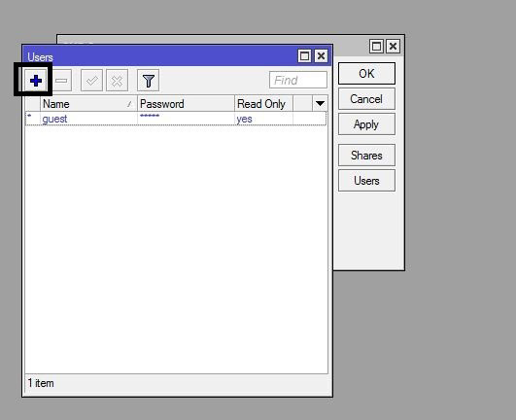Open the filter funnel icon
The height and width of the screenshot is (420, 516).
pyautogui.click(x=148, y=81)
